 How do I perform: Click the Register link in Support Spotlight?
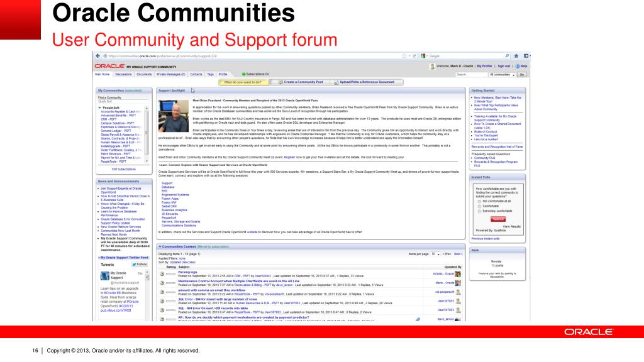(x=289, y=157)
